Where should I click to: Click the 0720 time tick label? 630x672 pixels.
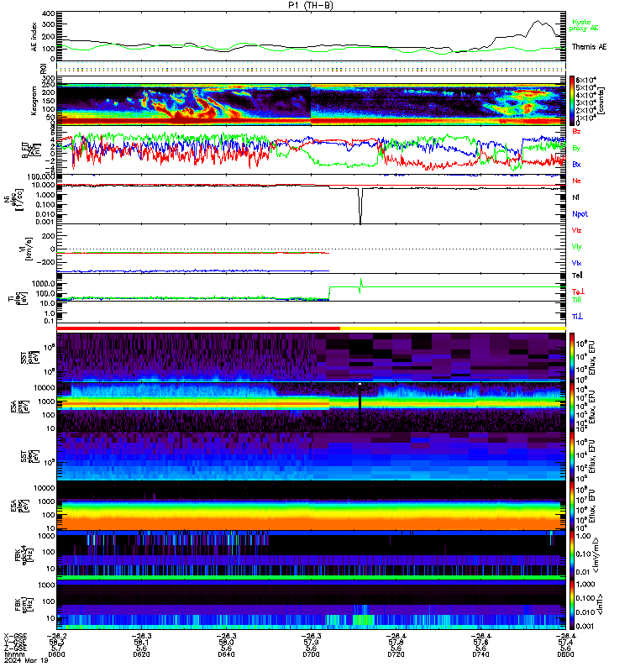point(396,654)
